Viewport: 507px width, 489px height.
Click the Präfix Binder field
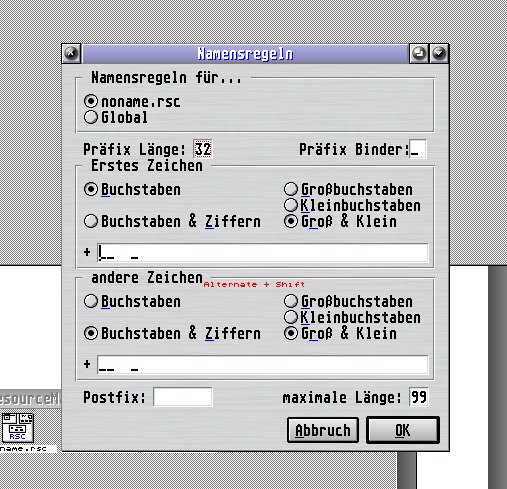tap(418, 149)
